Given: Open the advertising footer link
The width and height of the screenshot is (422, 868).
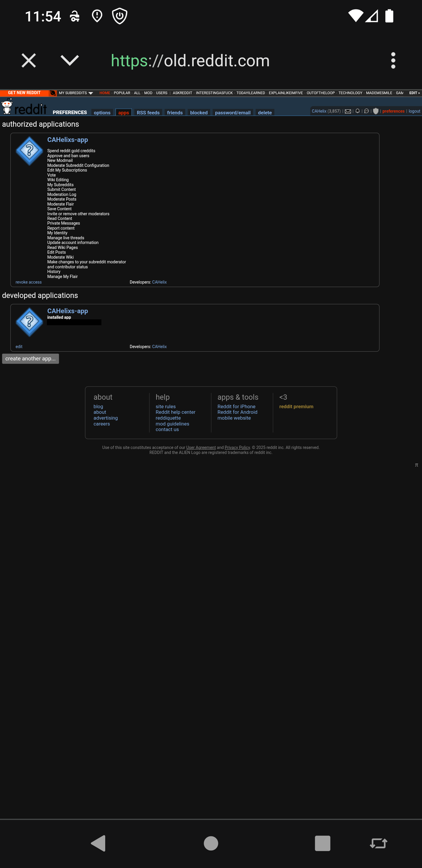Looking at the screenshot, I should pos(106,418).
